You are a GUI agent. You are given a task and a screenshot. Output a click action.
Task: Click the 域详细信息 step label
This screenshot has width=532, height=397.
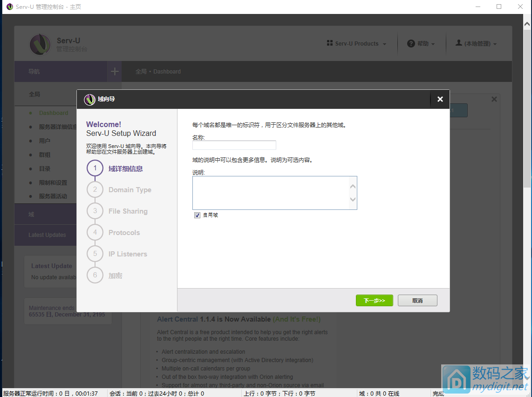point(125,168)
